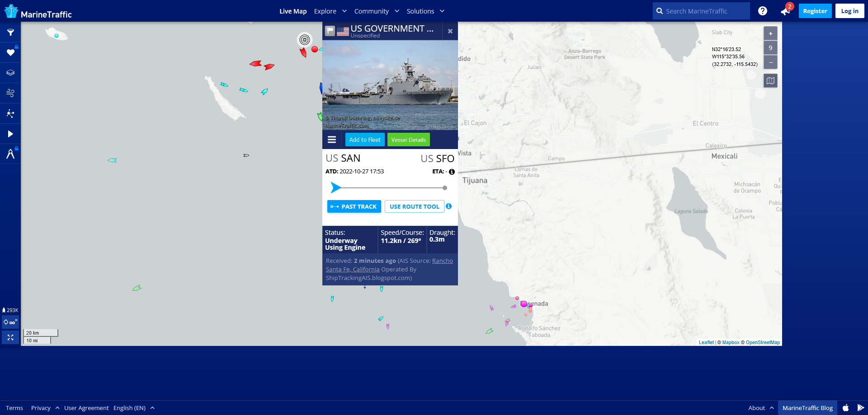Open the Live Map tab
This screenshot has height=415, width=868.
pos(293,11)
